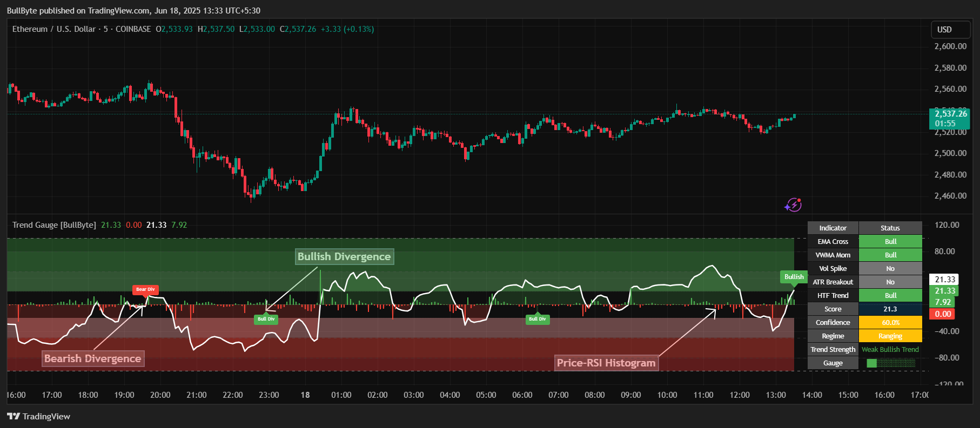Click the Vol Spike No status cell
The width and height of the screenshot is (980, 428).
tap(890, 269)
